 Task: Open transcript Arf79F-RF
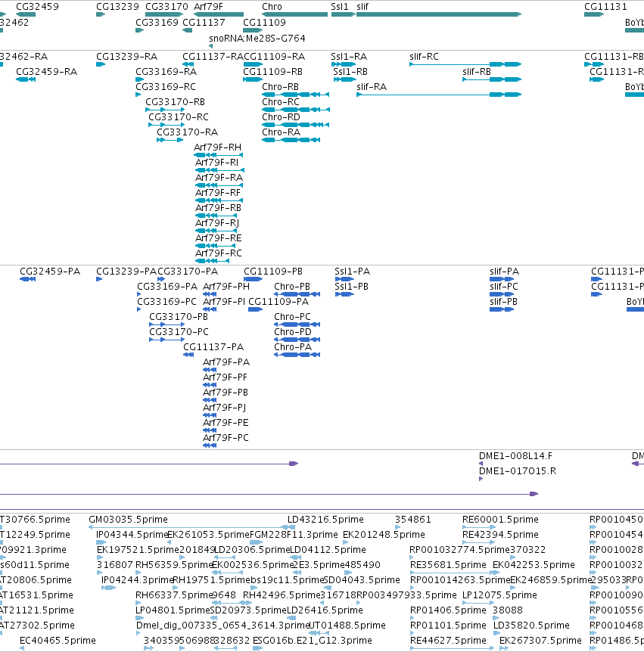[x=218, y=193]
